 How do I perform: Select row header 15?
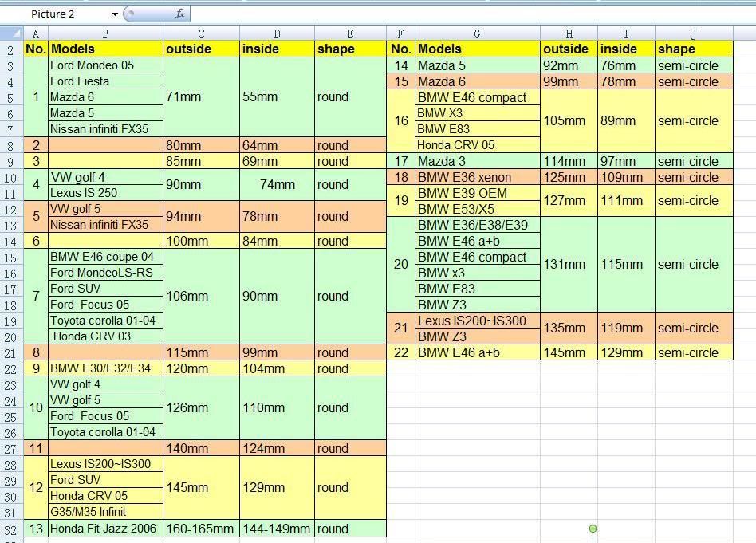point(12,257)
